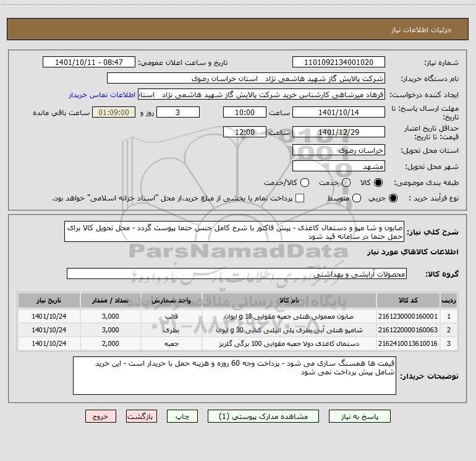
Task: Select the خدمت radio option
Action: [346, 183]
